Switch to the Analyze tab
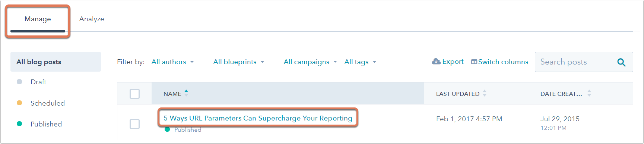 click(x=92, y=19)
